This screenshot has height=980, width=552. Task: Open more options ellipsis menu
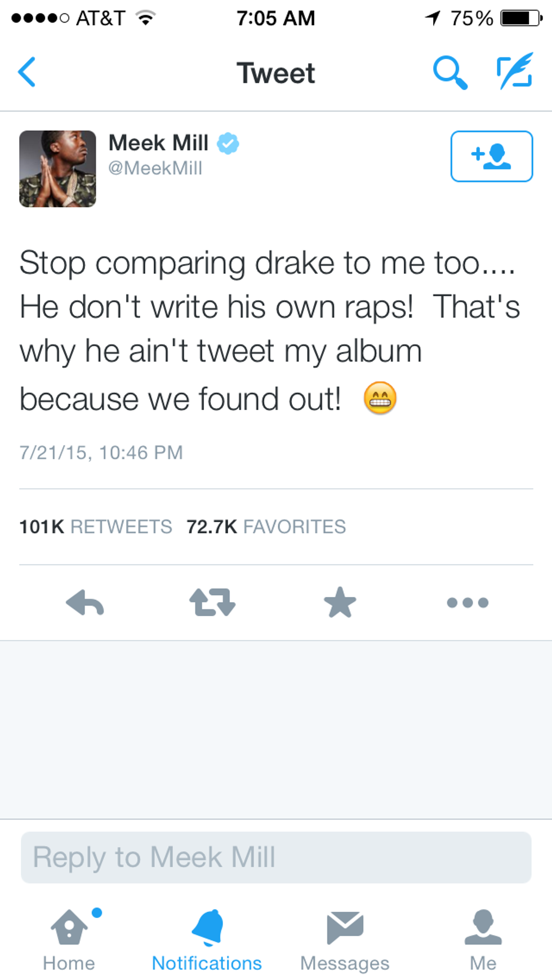pos(468,603)
